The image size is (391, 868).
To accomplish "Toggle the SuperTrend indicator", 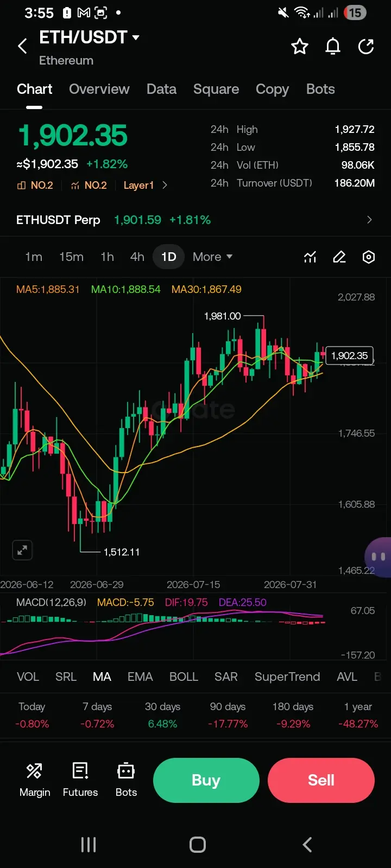I will (x=287, y=677).
